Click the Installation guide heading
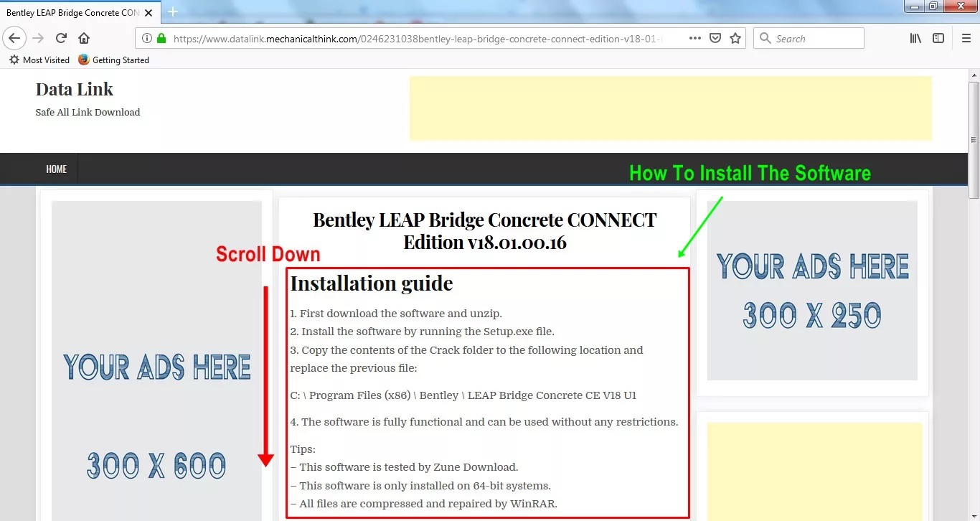980x521 pixels. point(372,283)
